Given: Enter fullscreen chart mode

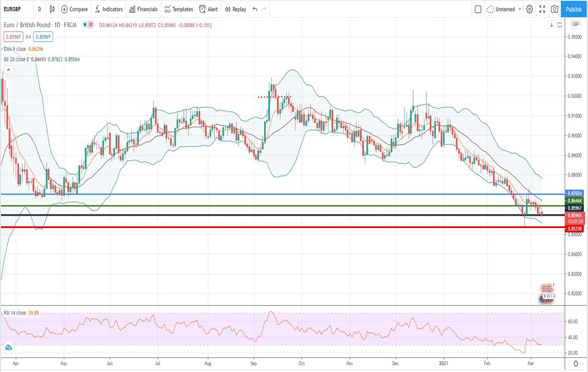Looking at the screenshot, I should click(x=542, y=9).
